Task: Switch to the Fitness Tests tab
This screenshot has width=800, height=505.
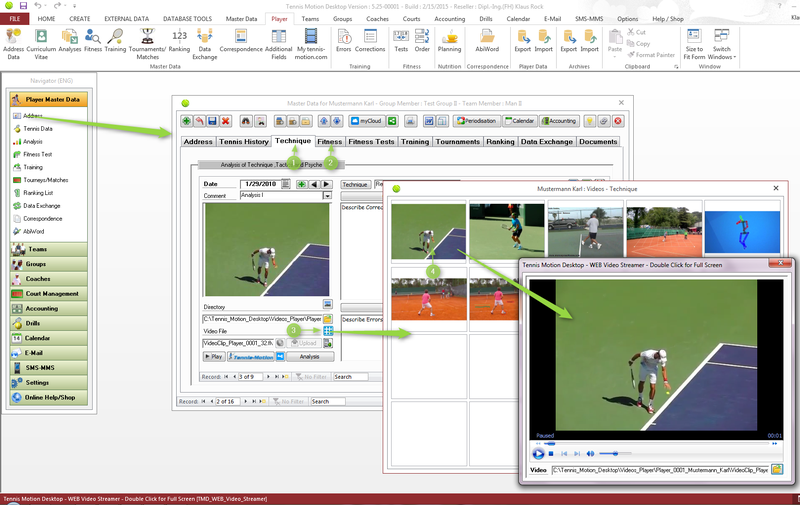Action: tap(371, 142)
